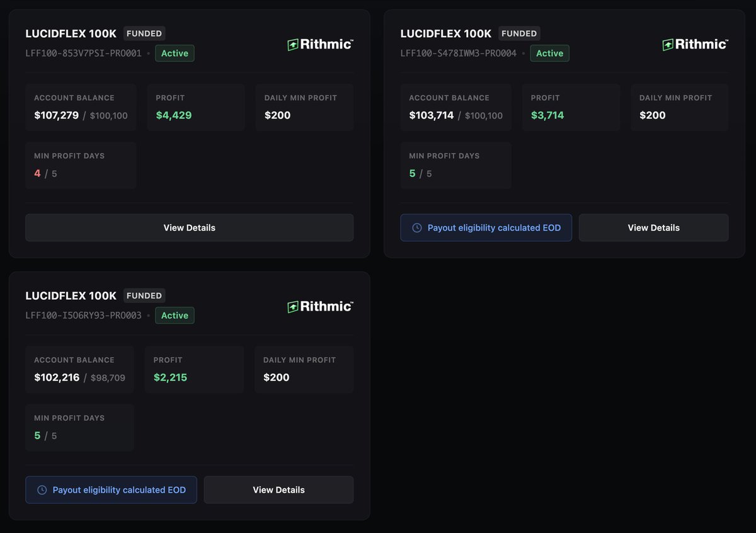Image resolution: width=756 pixels, height=533 pixels.
Task: Click Min Profit Days 4 / 5 value
Action: pos(45,173)
